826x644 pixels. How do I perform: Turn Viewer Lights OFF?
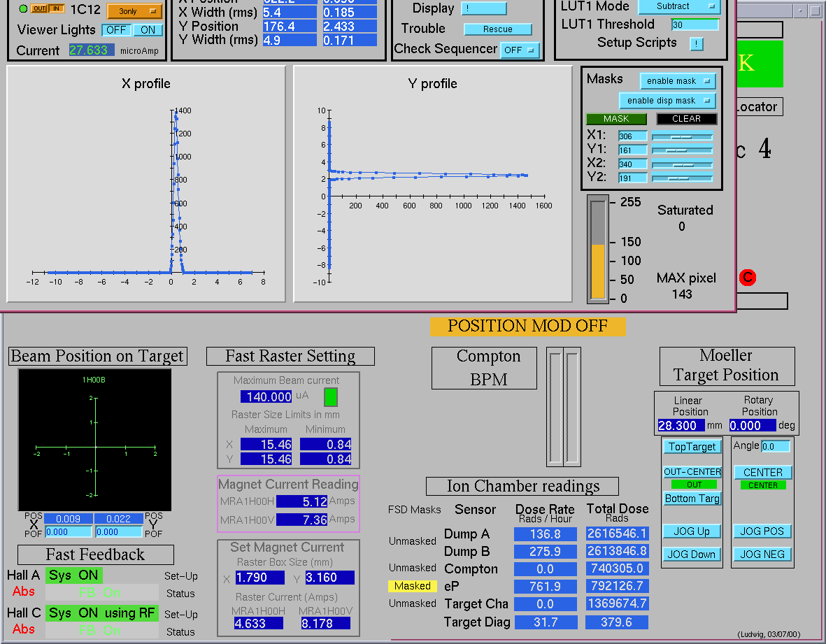pyautogui.click(x=116, y=30)
